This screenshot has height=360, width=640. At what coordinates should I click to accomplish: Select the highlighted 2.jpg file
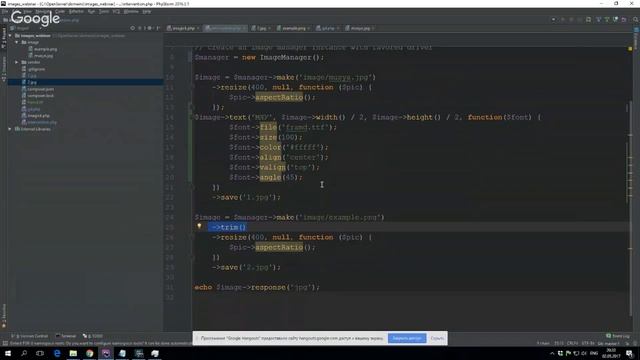(86, 82)
